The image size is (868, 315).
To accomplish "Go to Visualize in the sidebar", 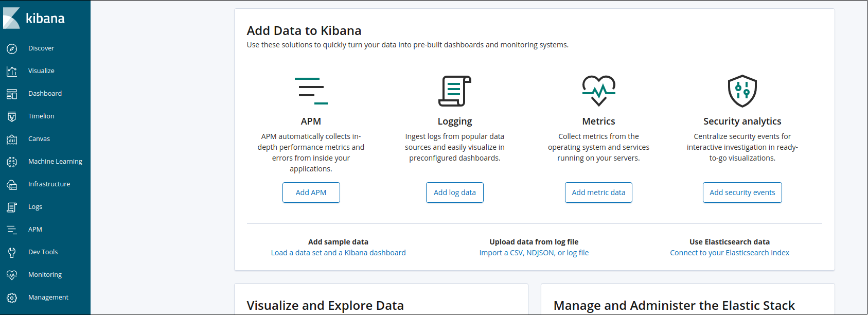I will tap(41, 71).
